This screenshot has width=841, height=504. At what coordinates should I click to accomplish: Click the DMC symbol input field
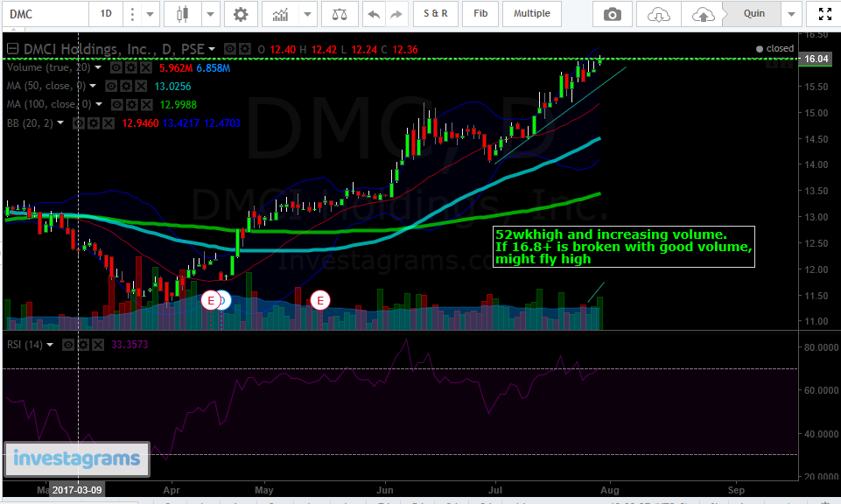point(45,14)
